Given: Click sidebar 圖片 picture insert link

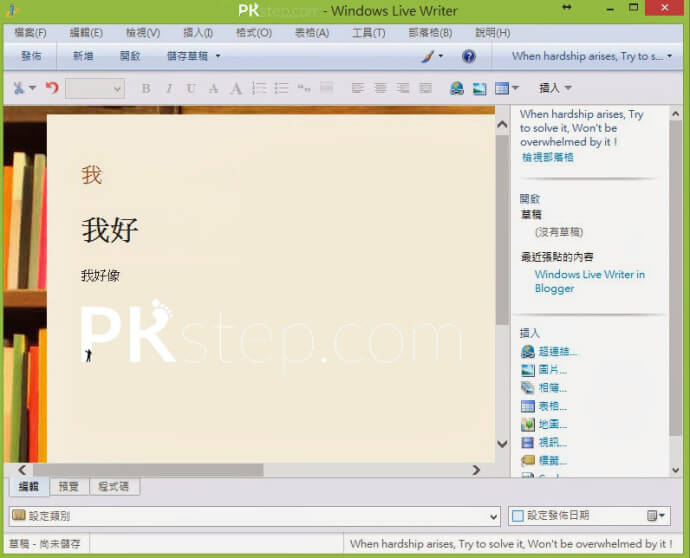Looking at the screenshot, I should pos(552,370).
